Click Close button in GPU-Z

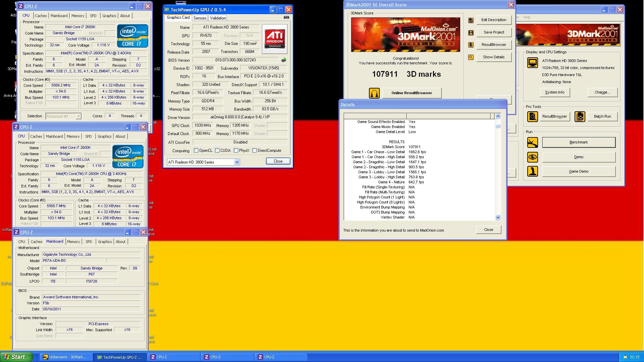278,161
